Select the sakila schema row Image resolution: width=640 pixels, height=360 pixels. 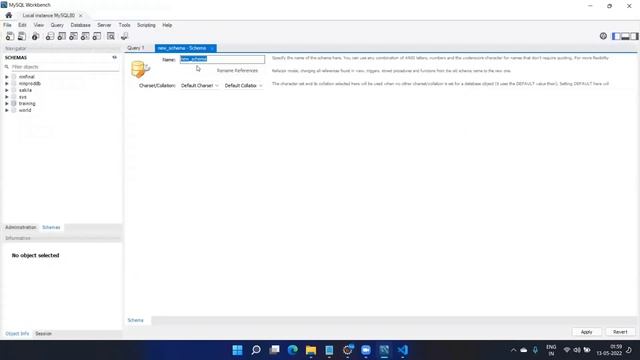click(25, 90)
